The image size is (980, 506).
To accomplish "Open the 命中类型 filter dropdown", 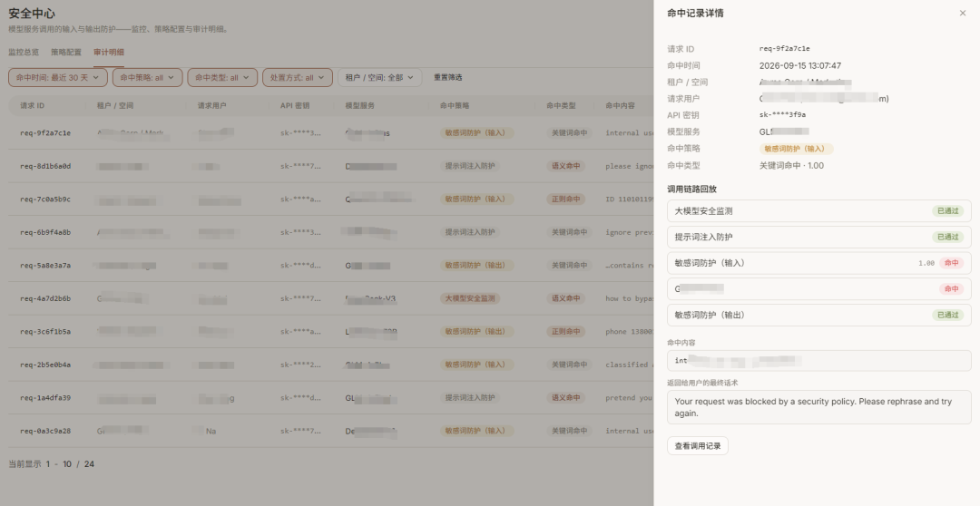I will 222,77.
